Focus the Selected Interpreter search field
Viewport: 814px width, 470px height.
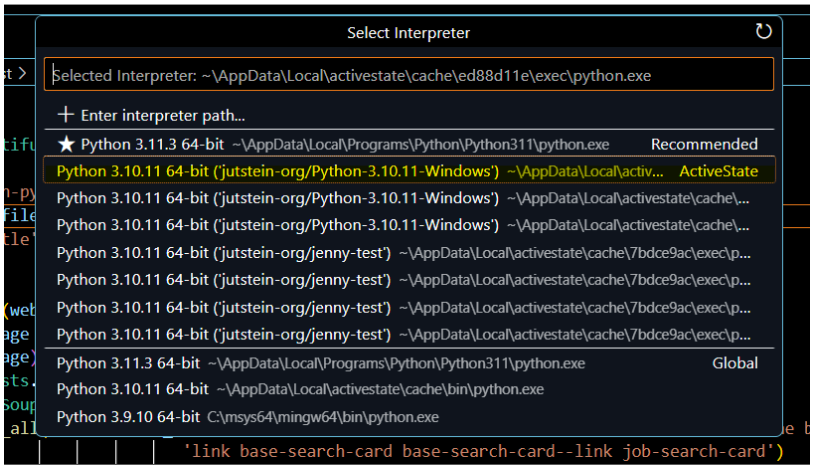[x=409, y=74]
